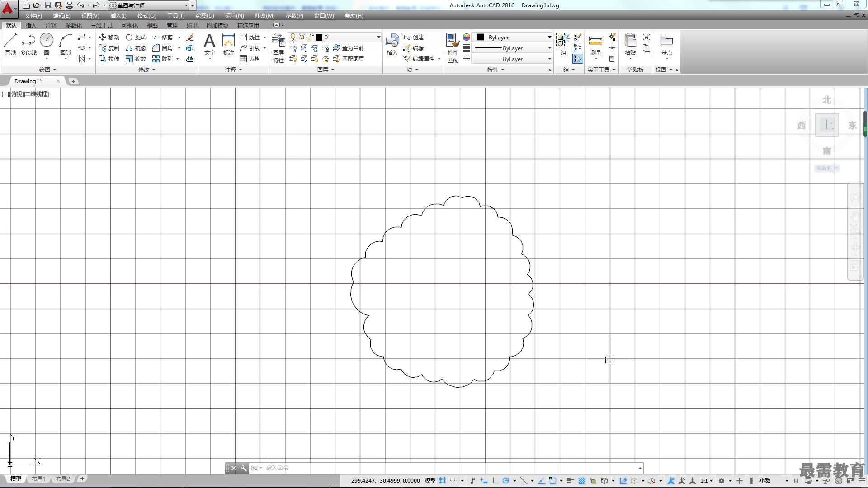This screenshot has height=488, width=868.
Task: Select the Polyline (多段线) tool
Action: click(28, 44)
